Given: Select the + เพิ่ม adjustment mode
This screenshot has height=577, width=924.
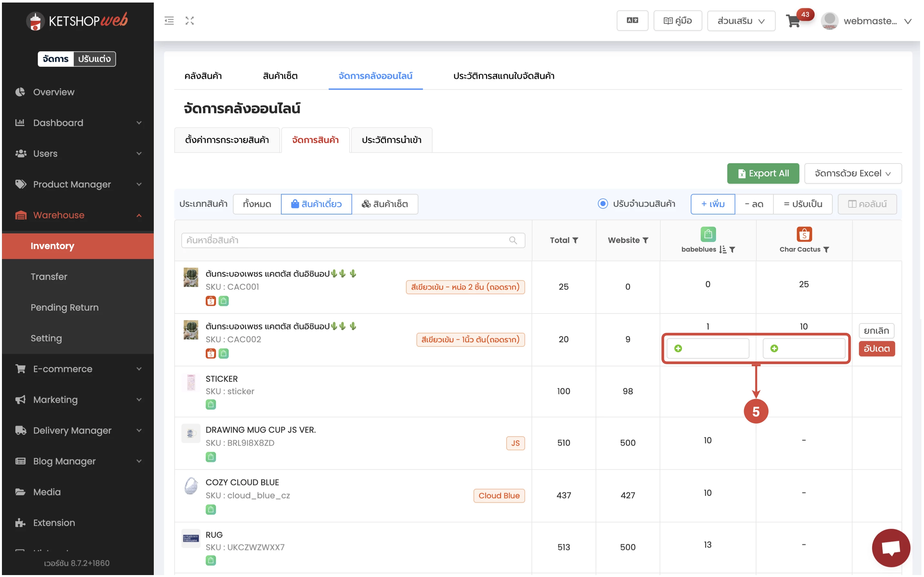Looking at the screenshot, I should pyautogui.click(x=712, y=204).
